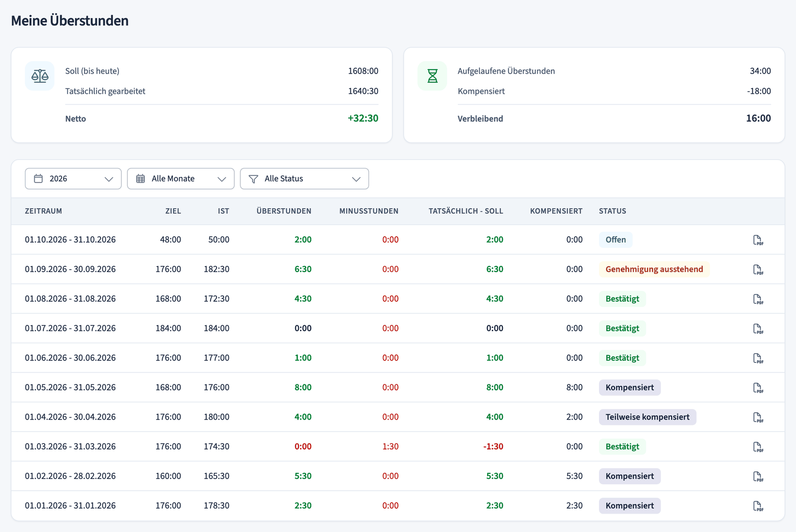Click Bestätigt badge in March 2026 row
796x532 pixels.
point(622,446)
